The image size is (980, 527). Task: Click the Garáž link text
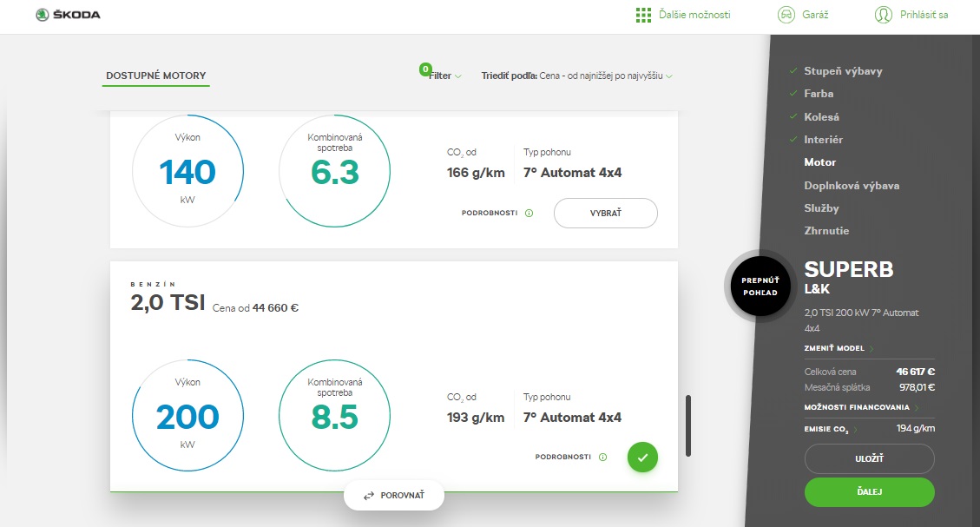tap(815, 15)
